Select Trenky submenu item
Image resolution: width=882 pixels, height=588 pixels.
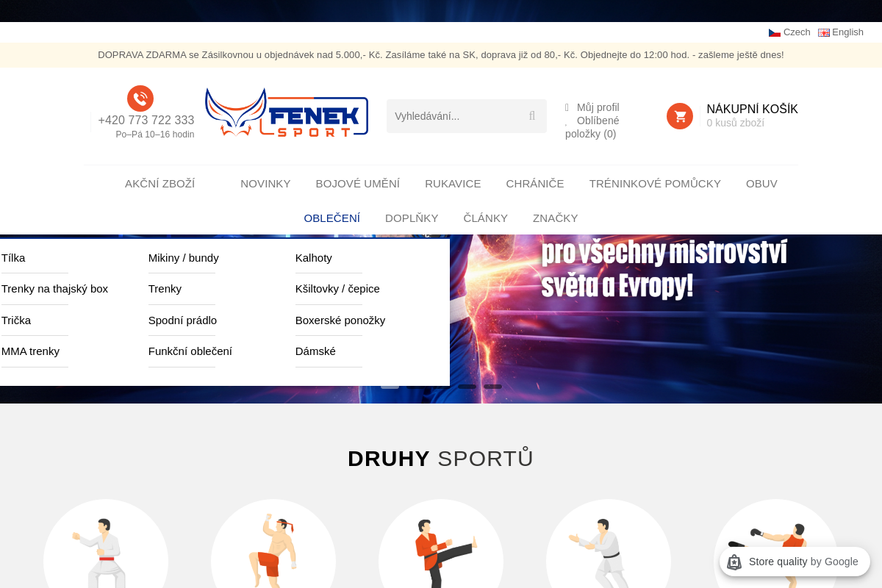coord(165,289)
